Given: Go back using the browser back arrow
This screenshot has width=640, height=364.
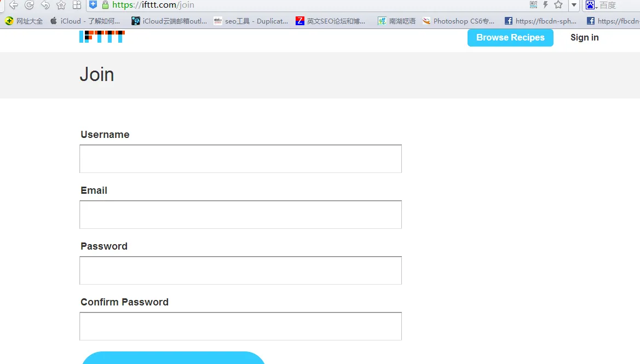Looking at the screenshot, I should (14, 5).
